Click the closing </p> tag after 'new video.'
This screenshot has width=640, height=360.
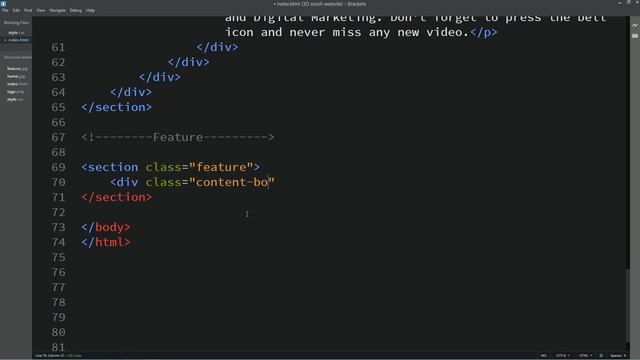[484, 32]
